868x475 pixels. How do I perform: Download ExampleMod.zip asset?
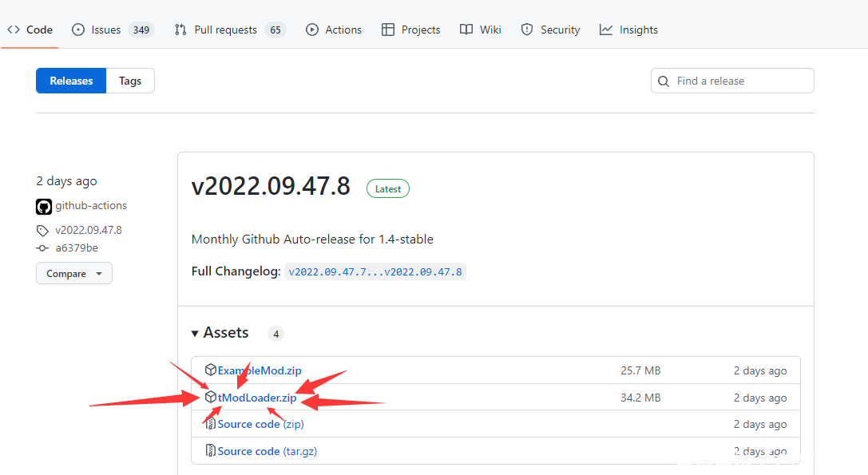tap(260, 370)
